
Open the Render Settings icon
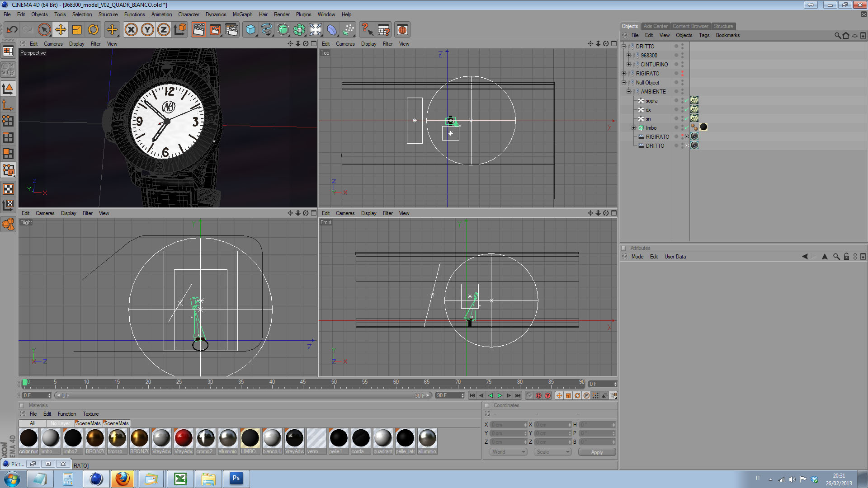(x=231, y=30)
